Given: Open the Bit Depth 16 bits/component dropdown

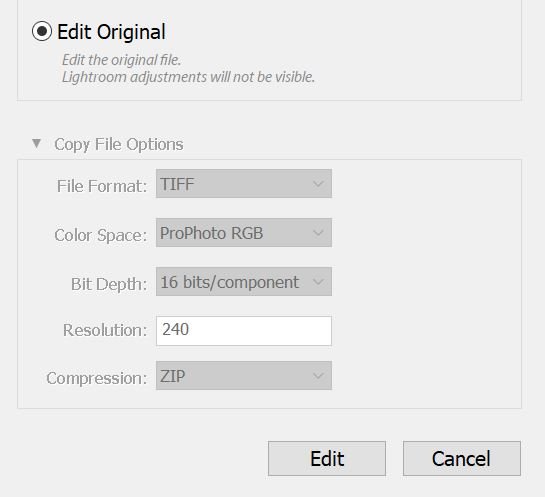Looking at the screenshot, I should point(244,282).
